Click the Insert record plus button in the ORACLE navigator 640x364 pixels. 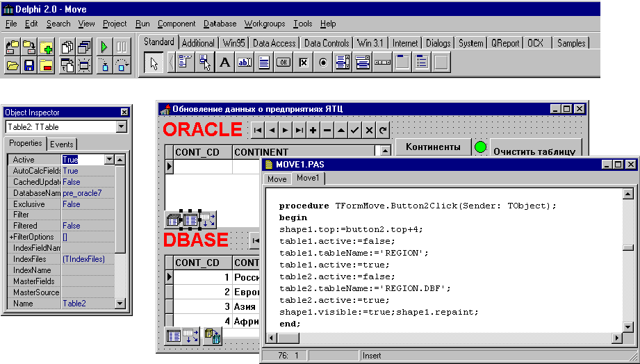(x=313, y=130)
